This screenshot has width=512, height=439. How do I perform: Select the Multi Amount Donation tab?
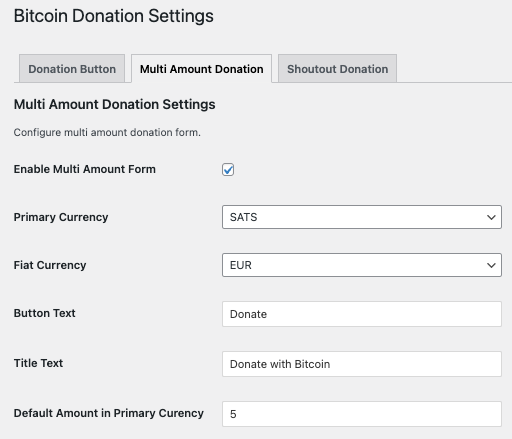(202, 69)
